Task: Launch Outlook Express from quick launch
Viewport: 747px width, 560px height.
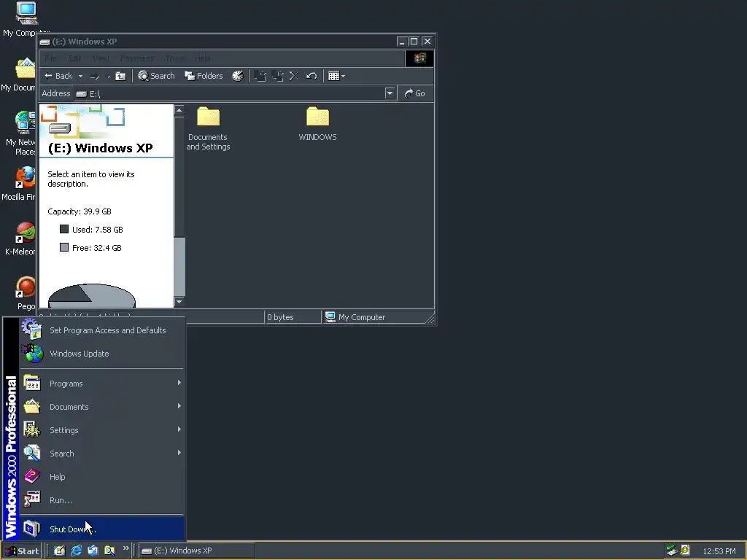Action: (93, 551)
